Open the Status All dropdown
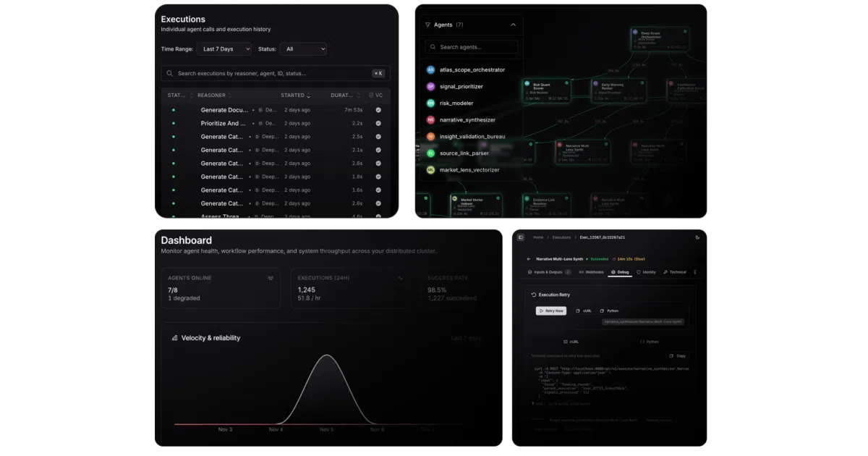 coord(303,49)
